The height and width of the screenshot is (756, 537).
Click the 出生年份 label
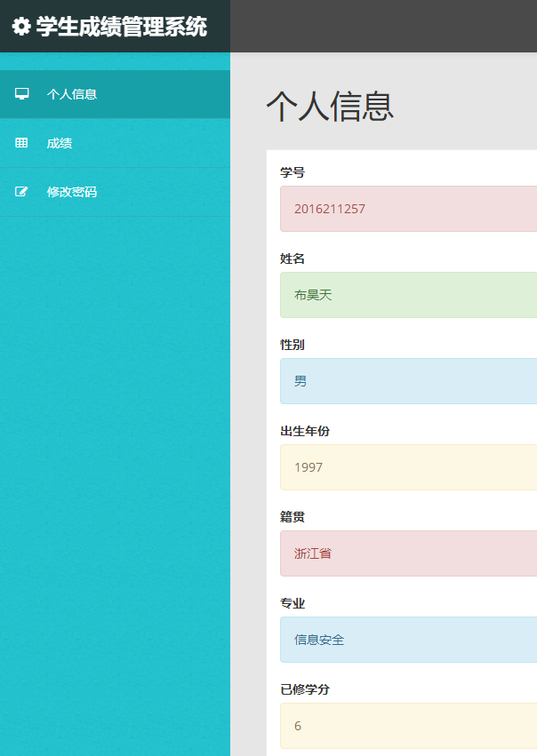click(305, 431)
